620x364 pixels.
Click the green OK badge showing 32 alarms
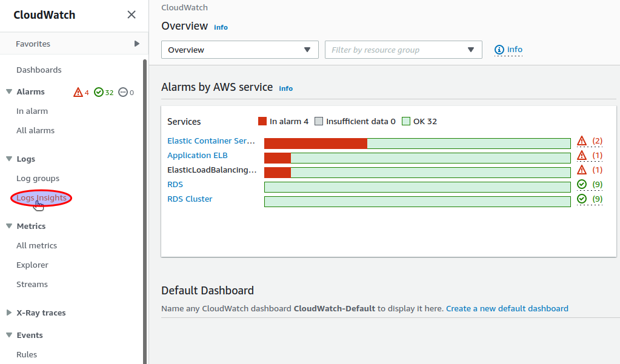pyautogui.click(x=102, y=91)
